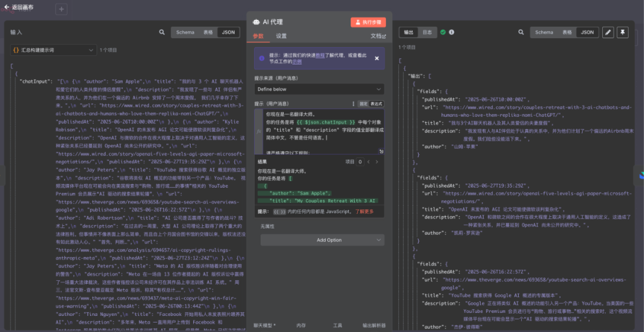Open the 参数 tab
This screenshot has height=332, width=644.
[x=258, y=36]
